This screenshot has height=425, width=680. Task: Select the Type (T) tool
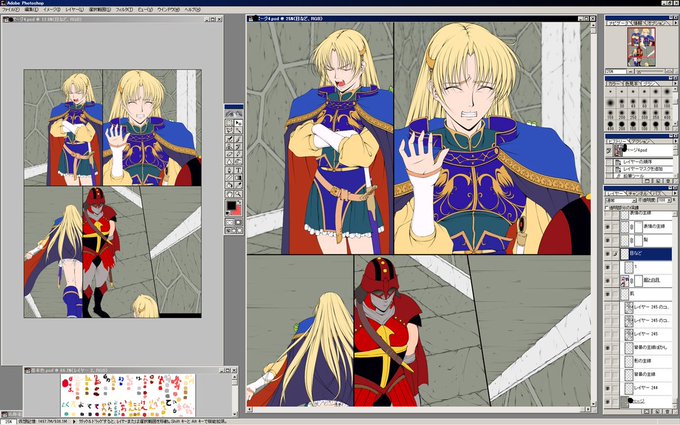click(x=238, y=170)
